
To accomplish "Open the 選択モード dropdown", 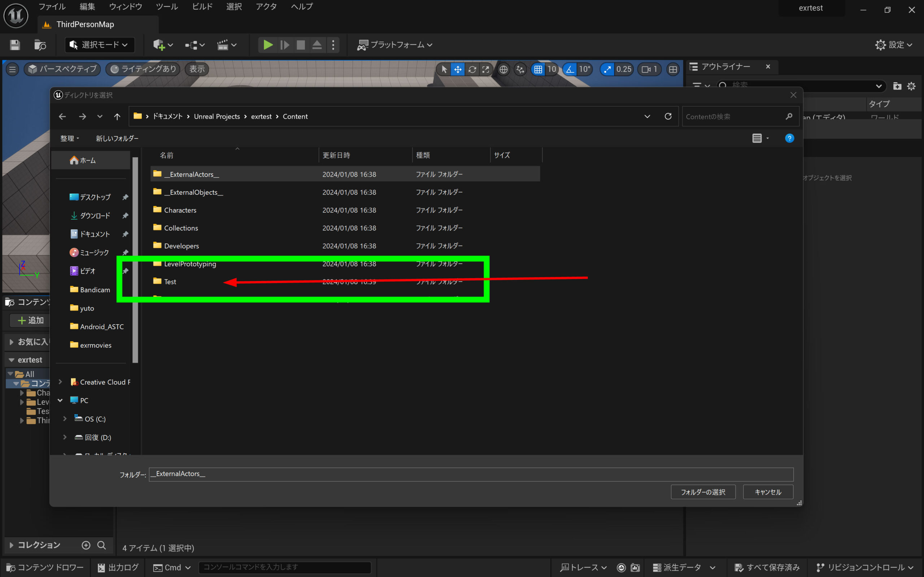I will (x=100, y=45).
